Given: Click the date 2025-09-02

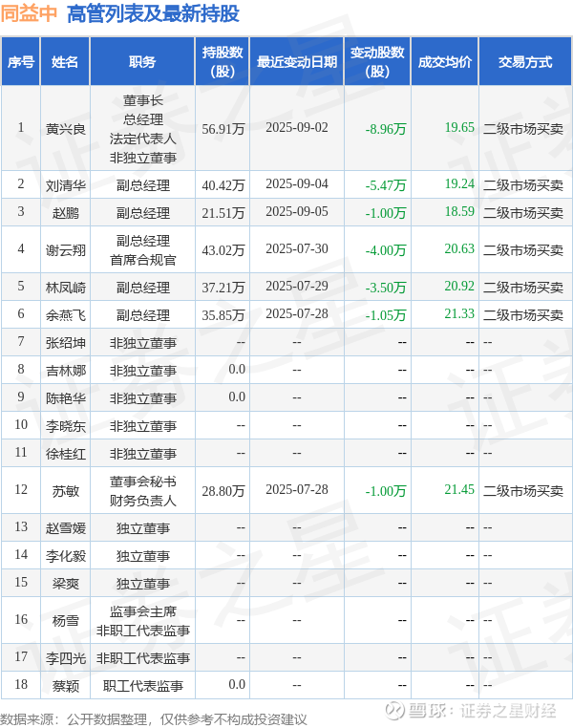Looking at the screenshot, I should pos(297,128).
